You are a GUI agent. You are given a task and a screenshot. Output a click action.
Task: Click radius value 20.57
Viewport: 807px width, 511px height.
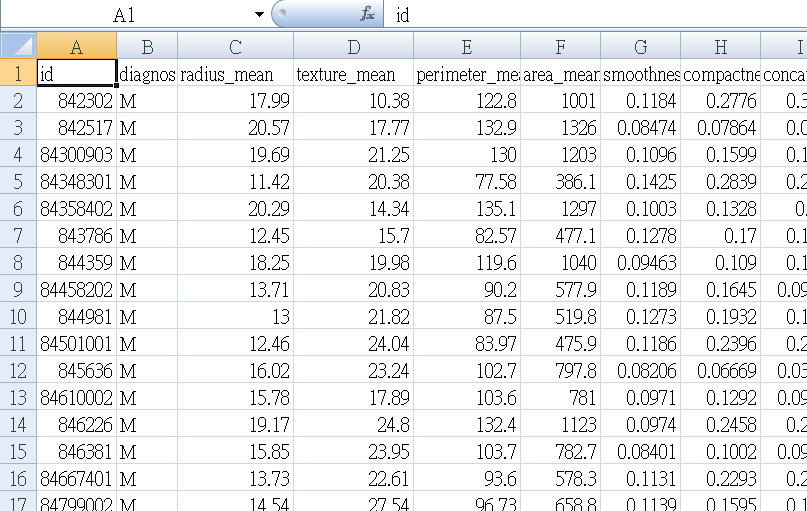tap(235, 128)
